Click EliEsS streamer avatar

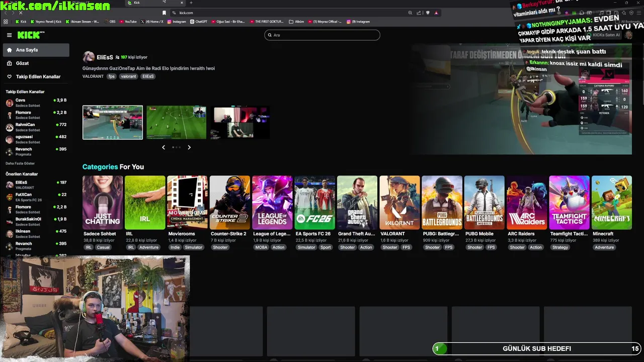(89, 57)
